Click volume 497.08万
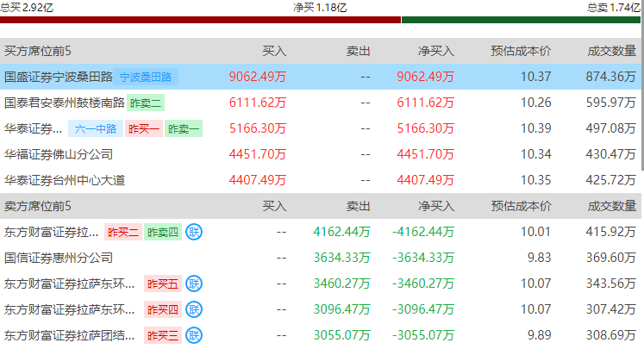644x349 pixels. (x=611, y=128)
